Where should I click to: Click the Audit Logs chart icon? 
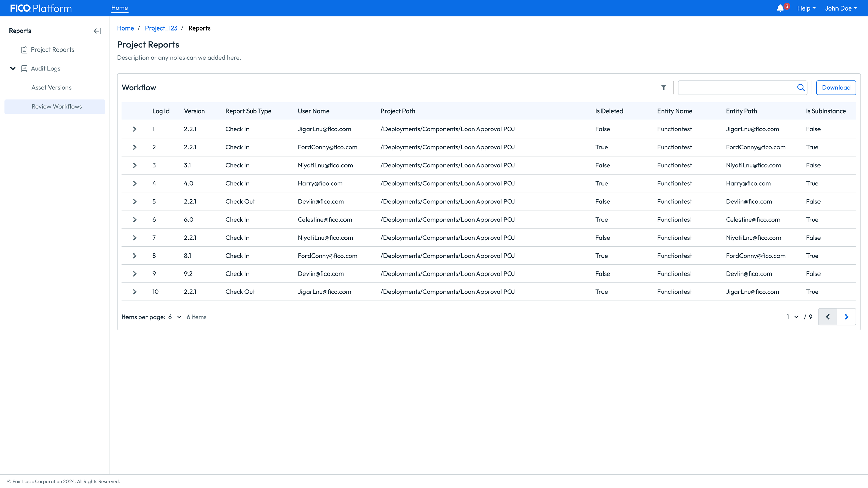pos(24,69)
